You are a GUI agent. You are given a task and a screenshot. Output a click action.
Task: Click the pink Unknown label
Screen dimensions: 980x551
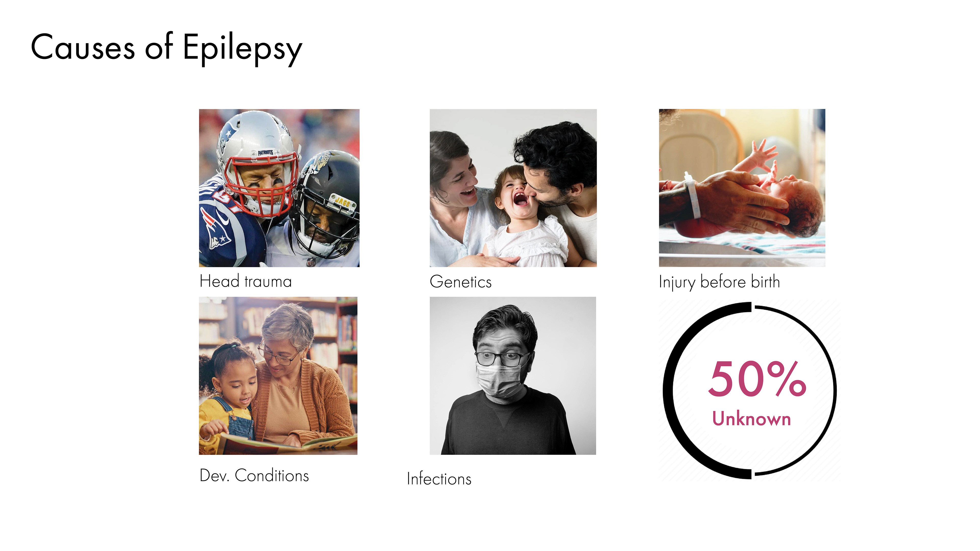[751, 419]
